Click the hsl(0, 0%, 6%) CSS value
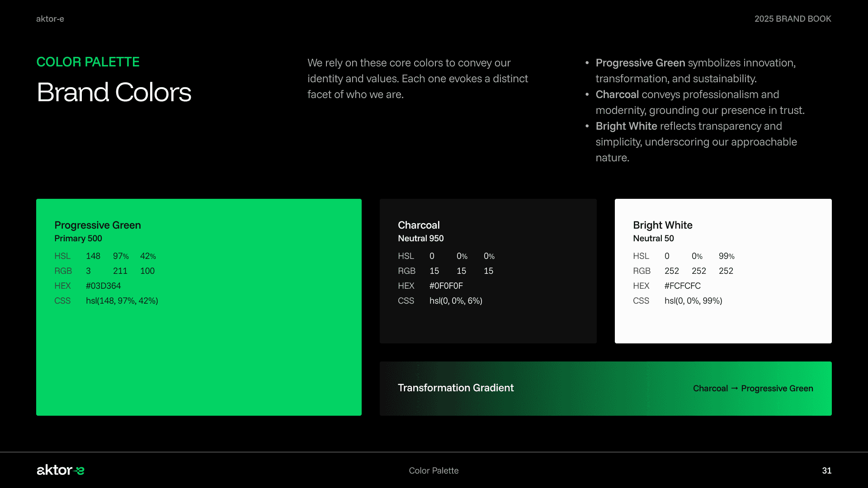The height and width of the screenshot is (488, 868). pyautogui.click(x=456, y=301)
